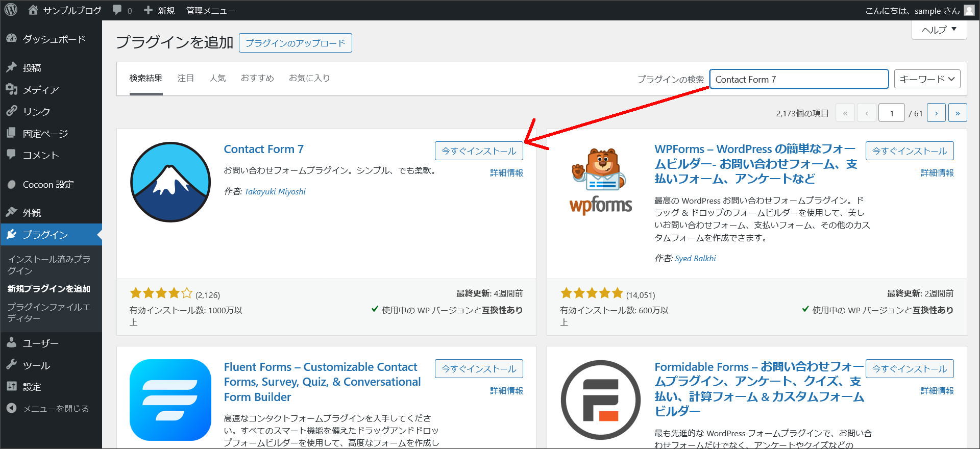Switch to the 人気 tab
This screenshot has height=449, width=980.
pos(217,78)
